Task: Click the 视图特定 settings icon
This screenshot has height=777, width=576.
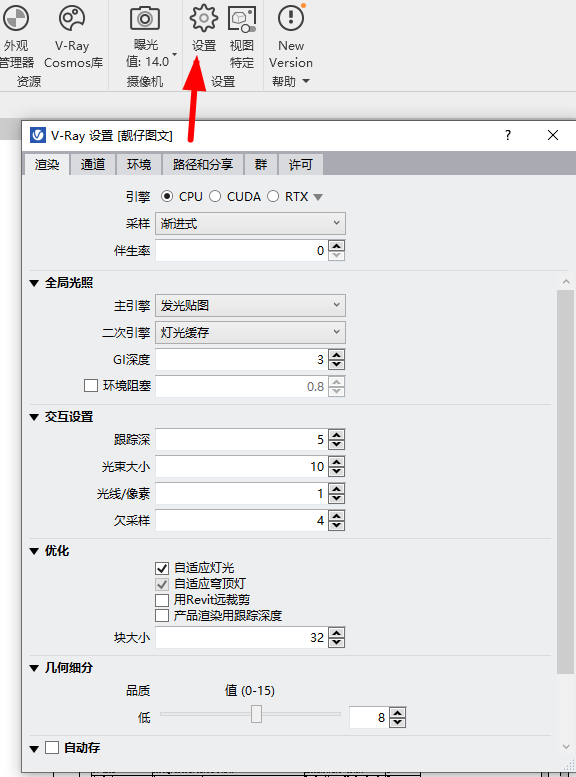Action: 242,19
